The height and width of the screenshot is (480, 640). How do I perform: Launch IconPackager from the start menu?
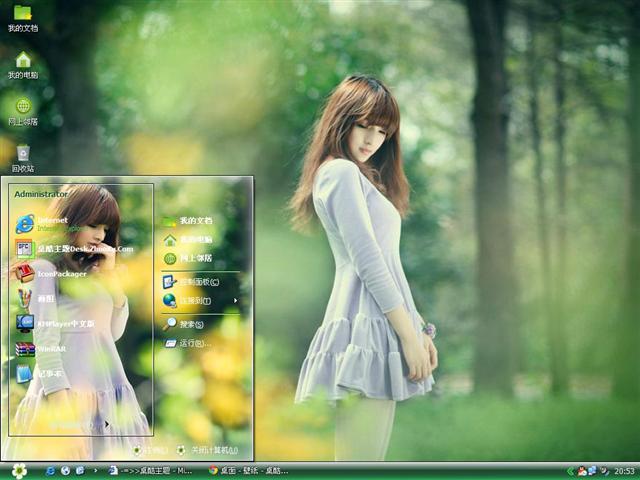51,274
